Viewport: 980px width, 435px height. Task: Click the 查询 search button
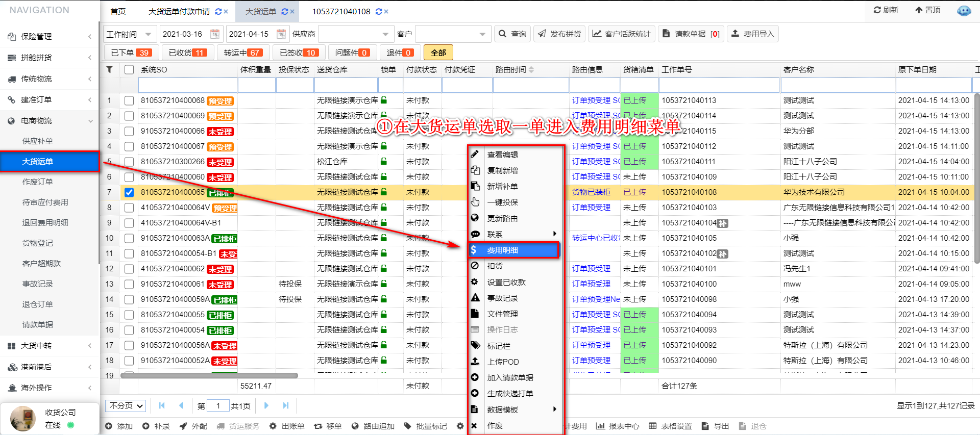tap(512, 34)
